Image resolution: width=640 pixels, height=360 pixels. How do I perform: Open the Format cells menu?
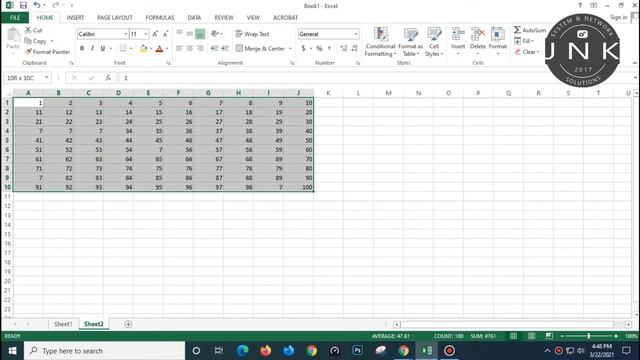(498, 41)
